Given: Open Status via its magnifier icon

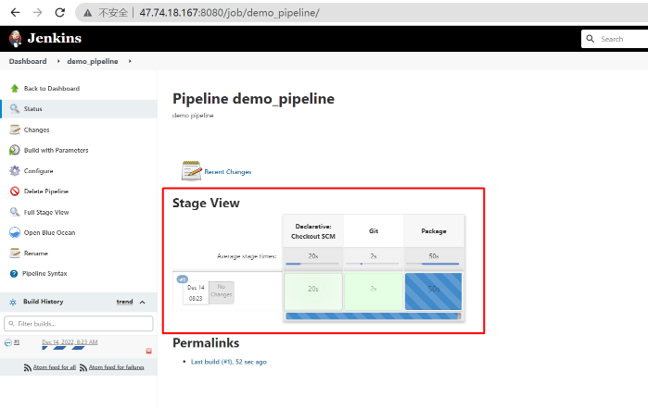Looking at the screenshot, I should [15, 109].
